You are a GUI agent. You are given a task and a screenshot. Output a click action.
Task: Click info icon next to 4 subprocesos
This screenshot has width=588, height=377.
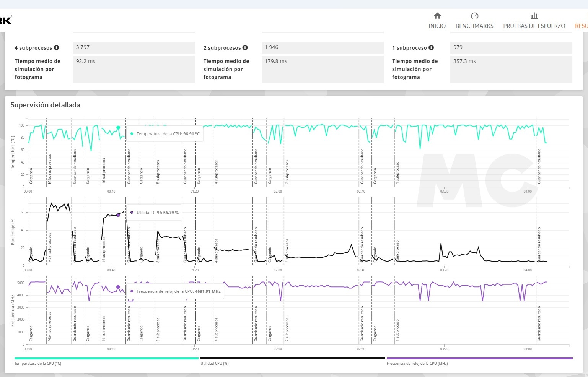[x=57, y=48]
